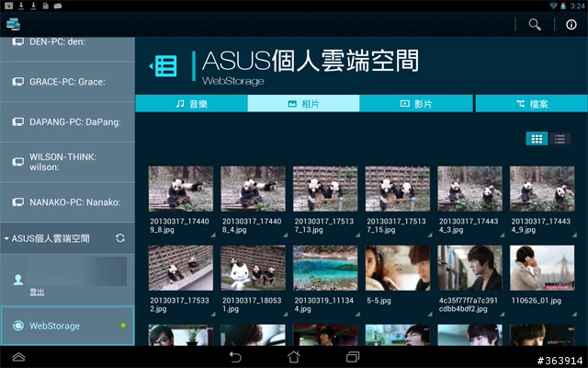Image resolution: width=588 pixels, height=368 pixels.
Task: Tap the Wi-Fi status icon
Action: pyautogui.click(x=553, y=6)
